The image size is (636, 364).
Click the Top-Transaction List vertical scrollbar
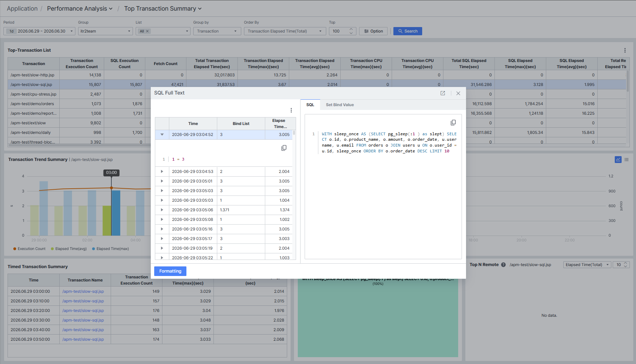click(628, 81)
